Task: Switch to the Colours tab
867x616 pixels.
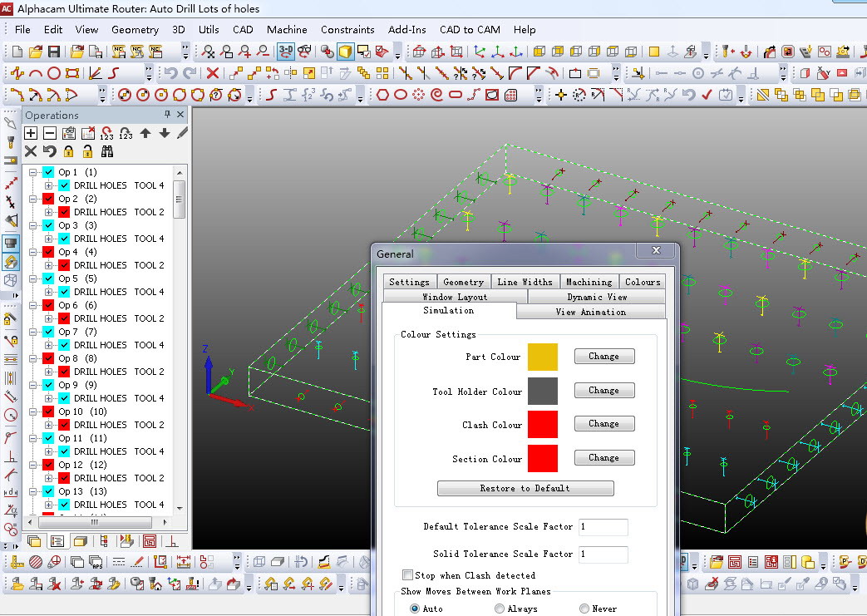Action: pos(643,282)
